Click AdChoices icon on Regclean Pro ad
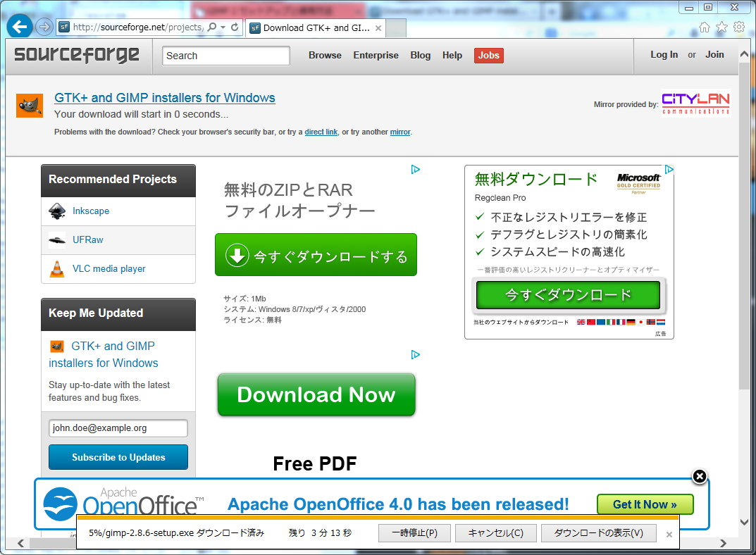 click(x=669, y=170)
